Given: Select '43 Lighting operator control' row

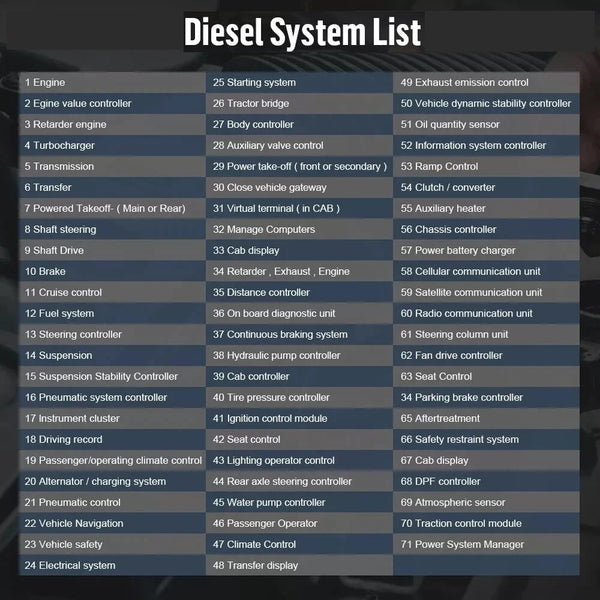Looking at the screenshot, I should click(x=299, y=461).
